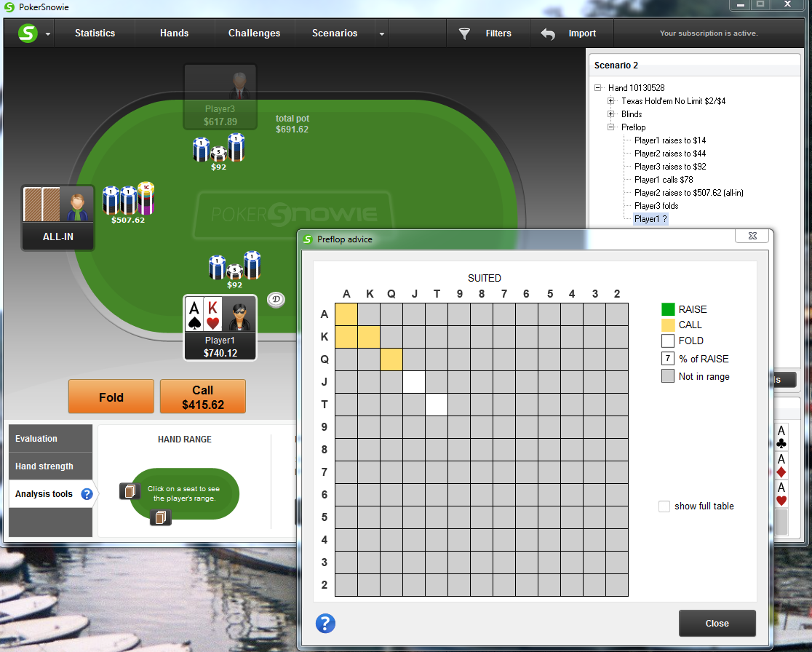
Task: Click Player1's sunglasses avatar
Action: pyautogui.click(x=240, y=315)
